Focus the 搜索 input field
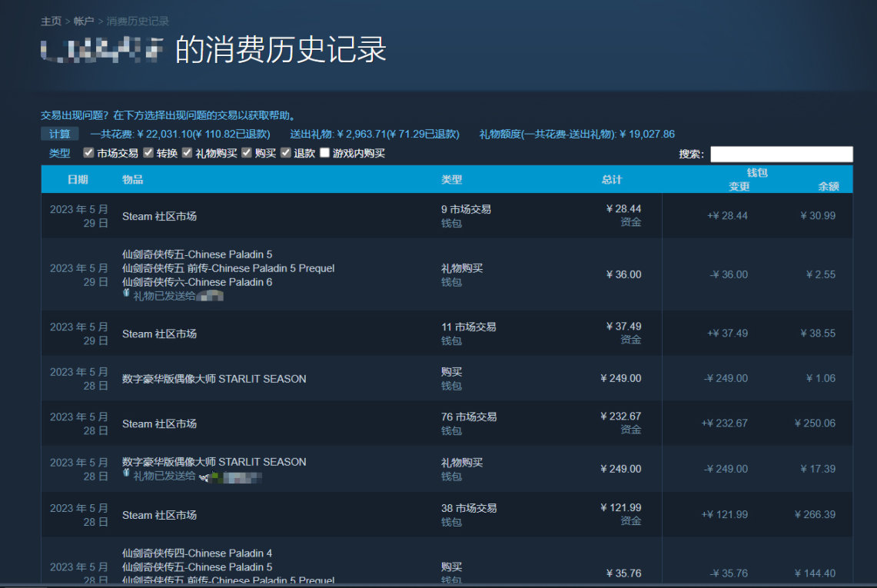Screen dimensions: 877x588 782,154
